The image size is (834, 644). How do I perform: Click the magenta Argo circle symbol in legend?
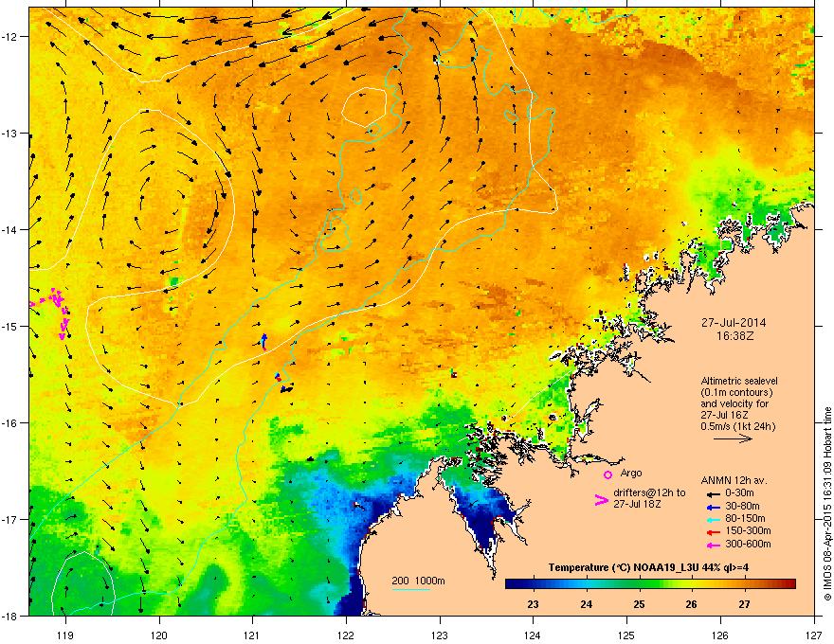coord(607,474)
